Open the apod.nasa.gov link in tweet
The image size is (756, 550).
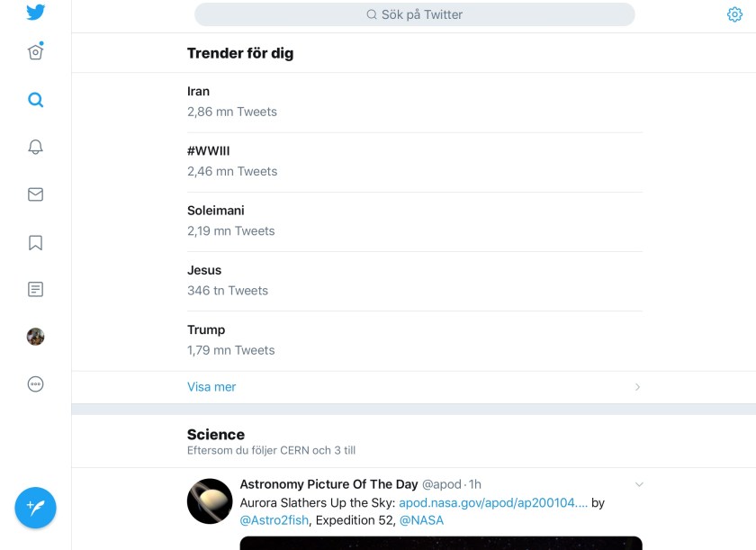tap(493, 503)
